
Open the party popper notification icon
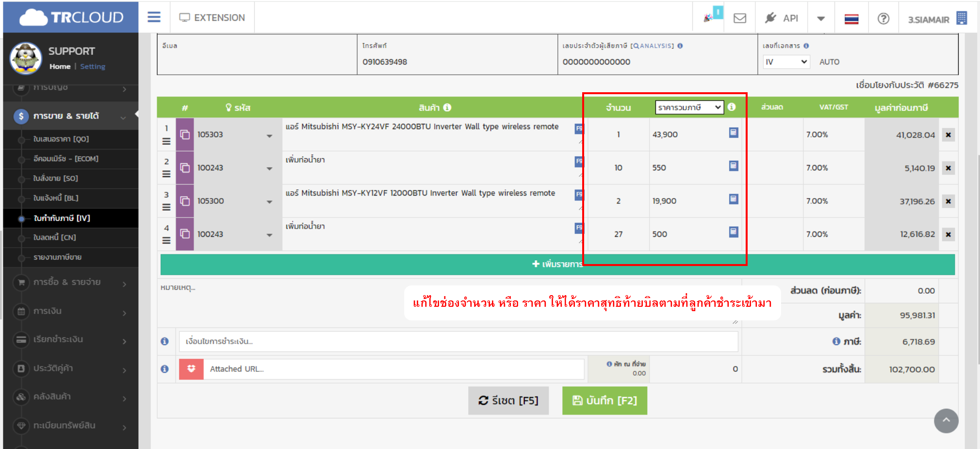pos(708,18)
